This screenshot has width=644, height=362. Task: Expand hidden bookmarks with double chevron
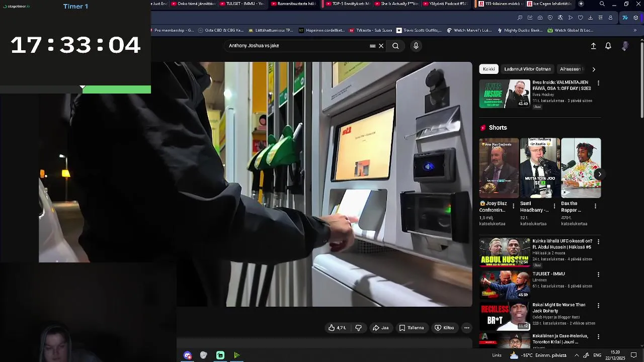coord(635,30)
